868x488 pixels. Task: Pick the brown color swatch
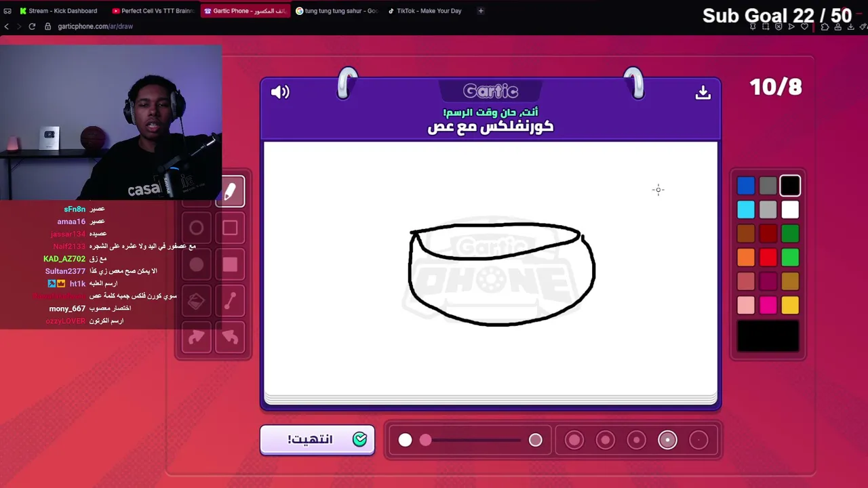[x=746, y=234]
